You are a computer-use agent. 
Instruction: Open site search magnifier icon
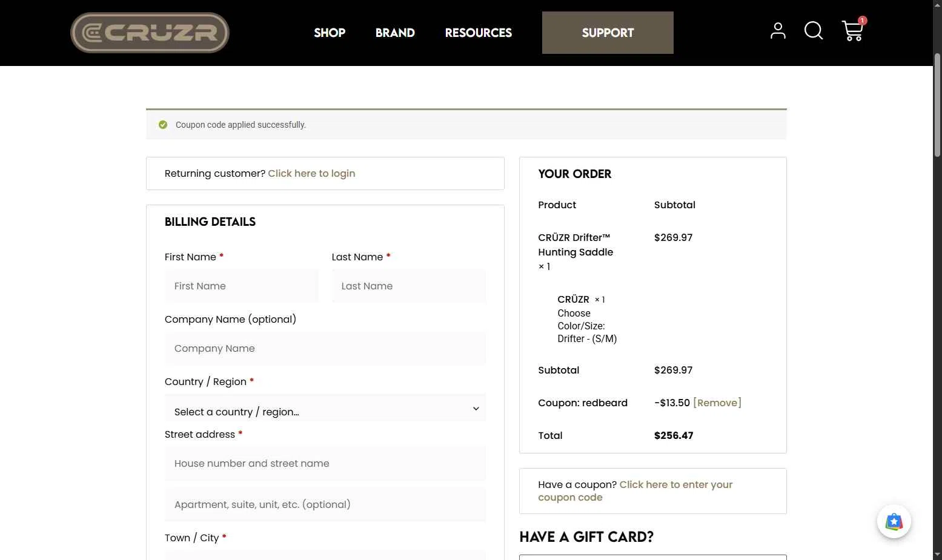click(x=814, y=31)
